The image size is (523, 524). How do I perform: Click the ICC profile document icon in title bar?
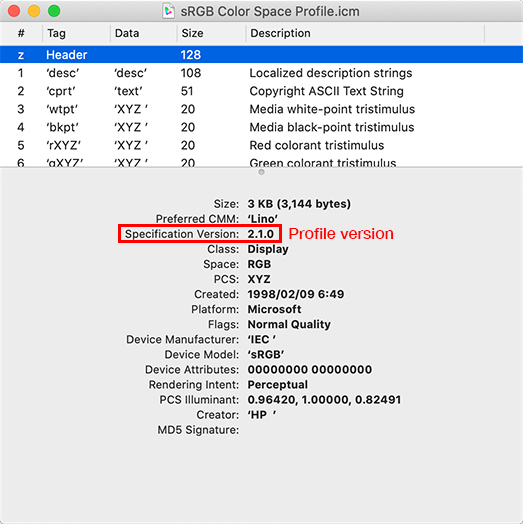(168, 11)
